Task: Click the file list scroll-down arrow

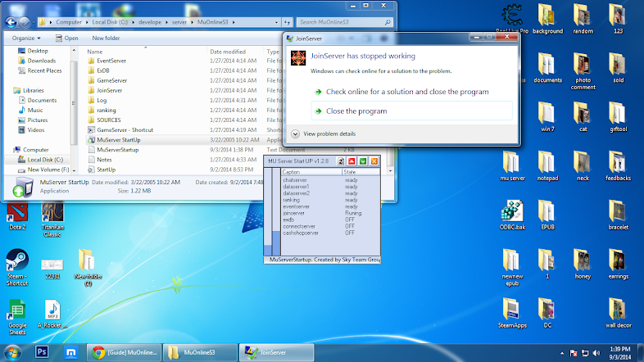Action: pyautogui.click(x=390, y=170)
